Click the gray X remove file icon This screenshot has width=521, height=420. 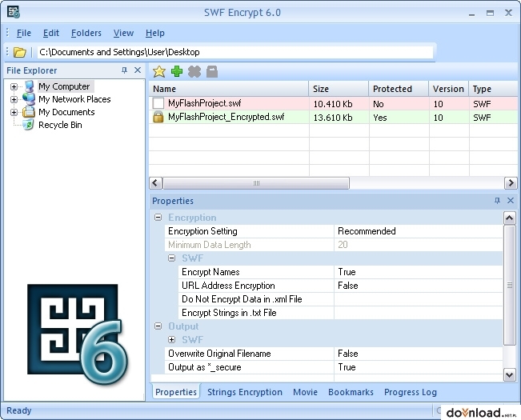pyautogui.click(x=194, y=71)
